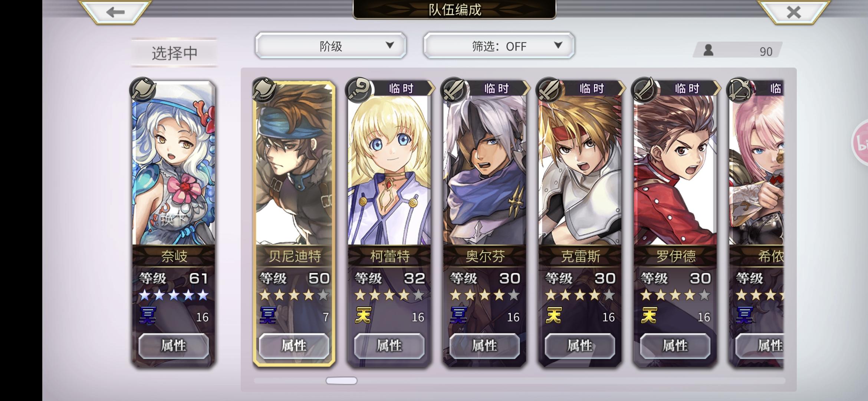View 属性 of 罗伊德
This screenshot has width=868, height=401.
tap(675, 346)
